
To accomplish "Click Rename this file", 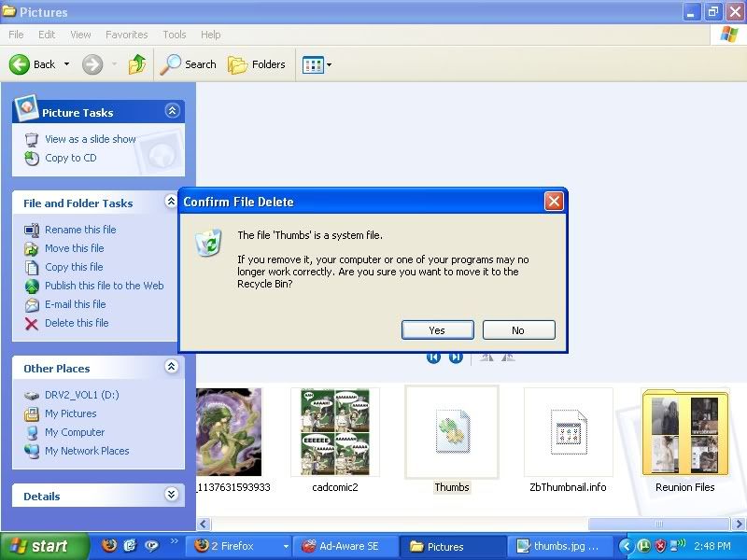I will tap(80, 230).
